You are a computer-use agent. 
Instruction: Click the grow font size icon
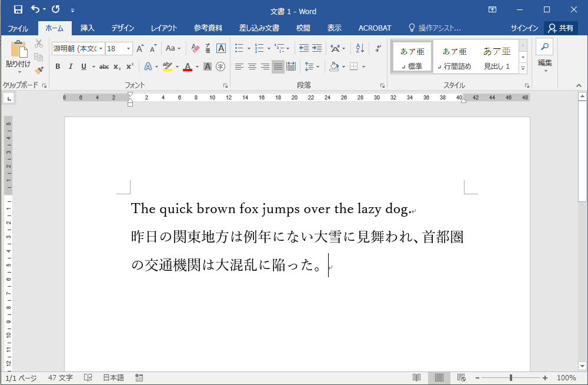pyautogui.click(x=140, y=48)
